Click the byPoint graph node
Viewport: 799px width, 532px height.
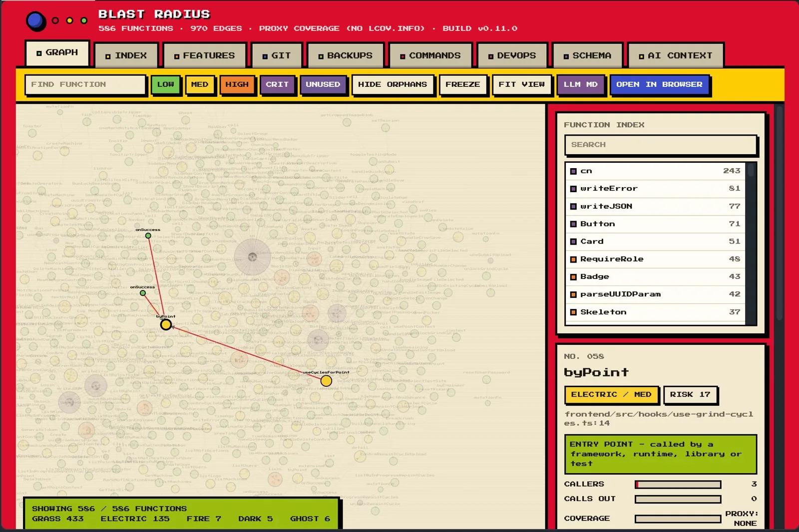[x=166, y=325]
